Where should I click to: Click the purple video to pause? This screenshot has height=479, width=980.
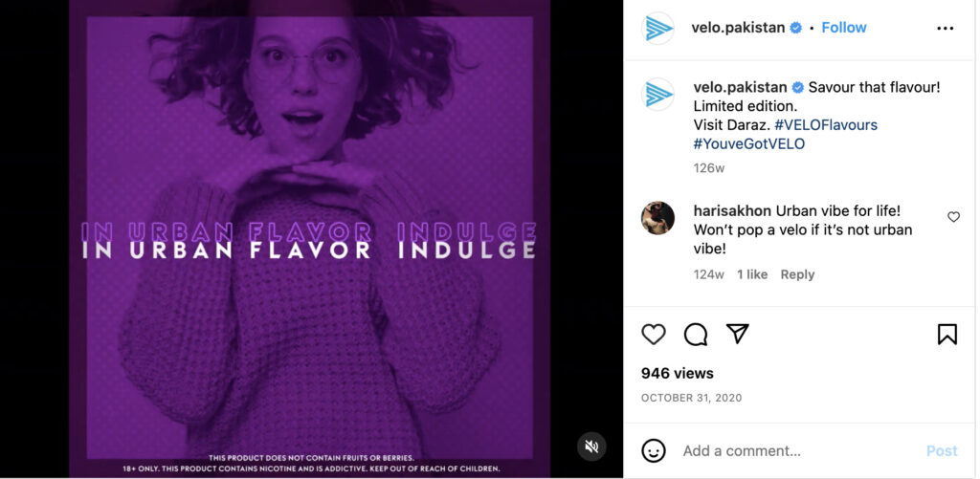coord(309,239)
